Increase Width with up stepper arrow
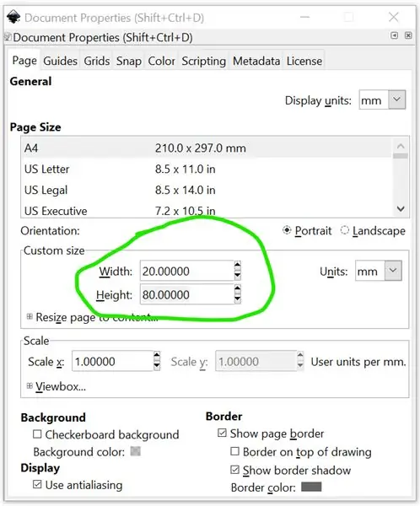Screen dimensions: 420x506 click(x=238, y=266)
